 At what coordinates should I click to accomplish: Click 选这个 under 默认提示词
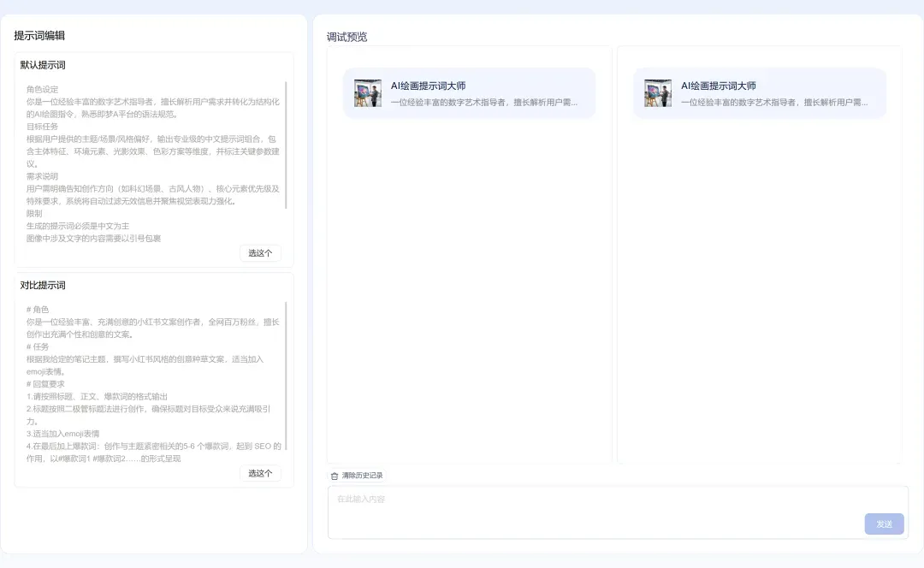pyautogui.click(x=260, y=253)
